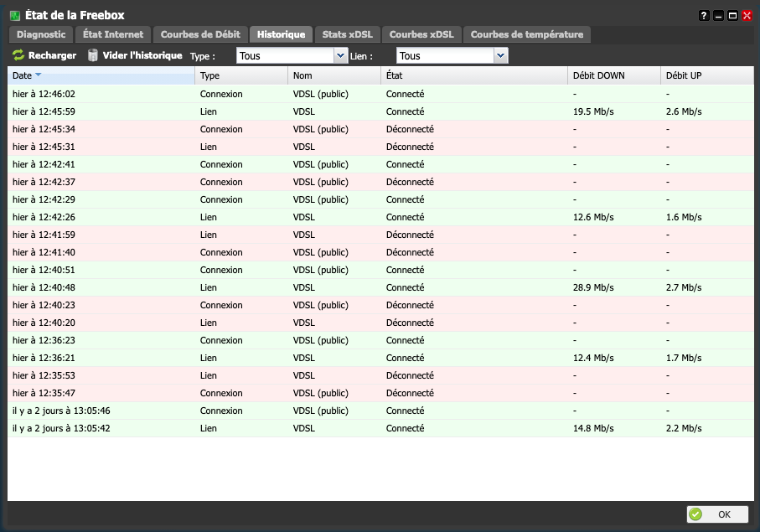Select the Historique tab
The height and width of the screenshot is (532, 760).
pos(281,34)
